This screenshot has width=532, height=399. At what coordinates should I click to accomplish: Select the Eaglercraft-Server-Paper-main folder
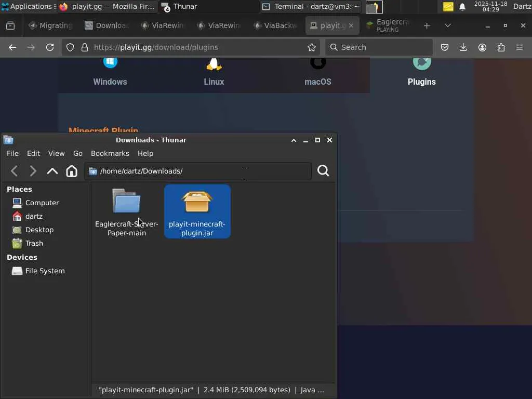click(x=127, y=212)
